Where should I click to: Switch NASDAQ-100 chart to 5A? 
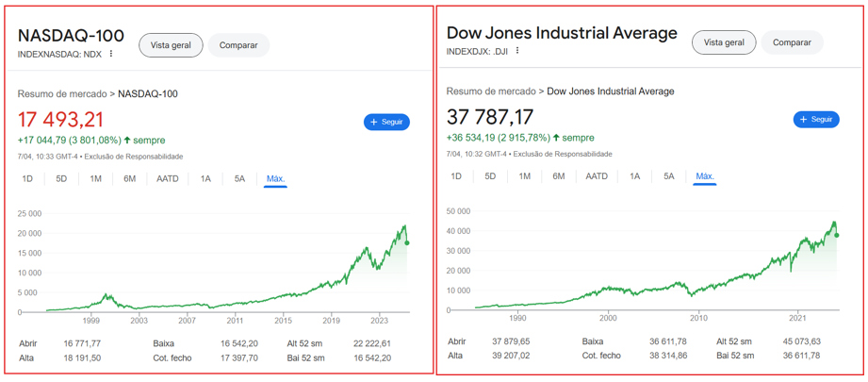pyautogui.click(x=239, y=179)
